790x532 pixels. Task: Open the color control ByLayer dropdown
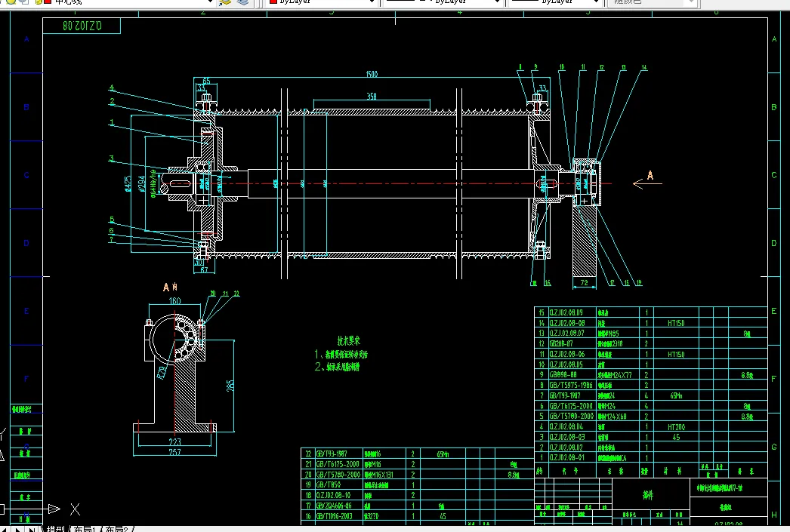[372, 2]
